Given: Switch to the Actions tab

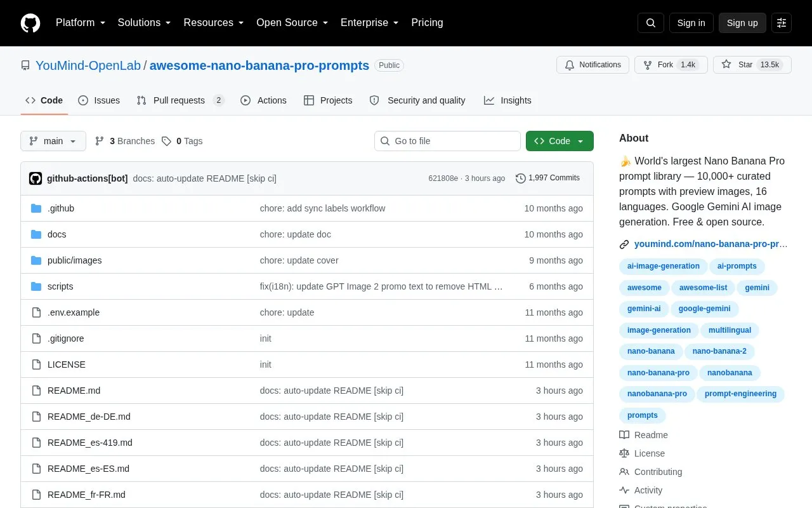Looking at the screenshot, I should (264, 100).
